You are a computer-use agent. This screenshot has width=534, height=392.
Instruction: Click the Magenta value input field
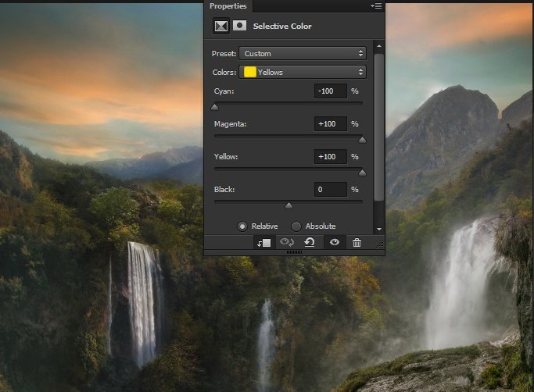tap(330, 124)
